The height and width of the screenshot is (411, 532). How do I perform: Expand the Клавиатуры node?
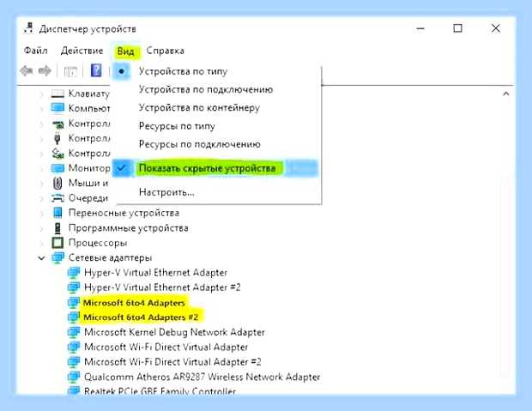(41, 94)
